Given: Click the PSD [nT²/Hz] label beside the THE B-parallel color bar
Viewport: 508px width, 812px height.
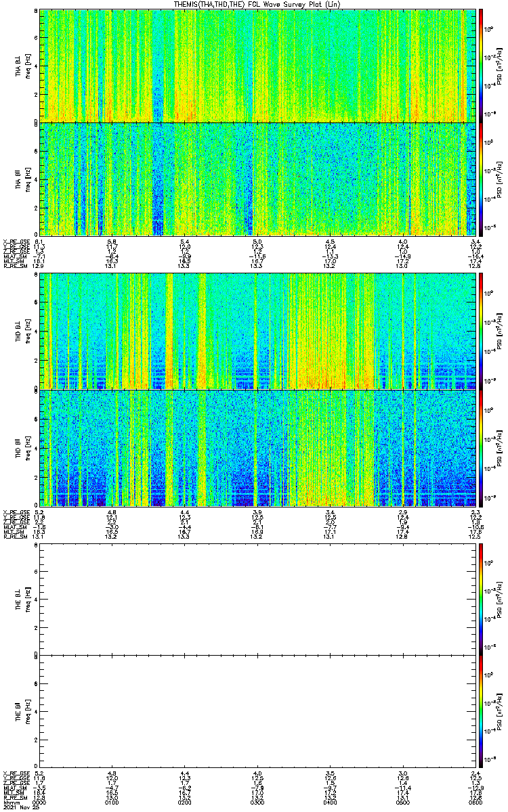Looking at the screenshot, I should tap(501, 711).
